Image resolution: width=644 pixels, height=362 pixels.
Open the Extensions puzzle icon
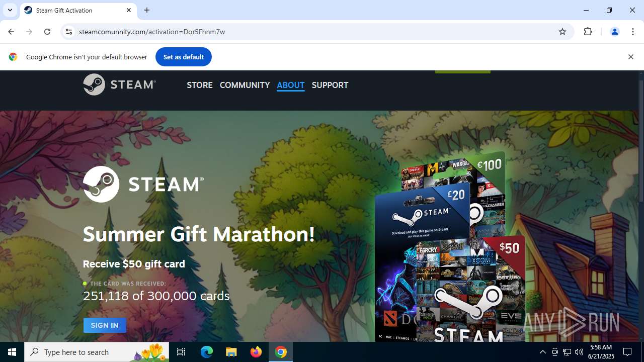pyautogui.click(x=588, y=32)
